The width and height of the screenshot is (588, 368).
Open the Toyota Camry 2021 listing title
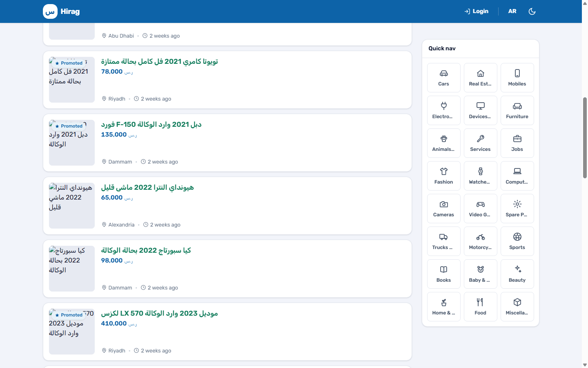tap(159, 61)
